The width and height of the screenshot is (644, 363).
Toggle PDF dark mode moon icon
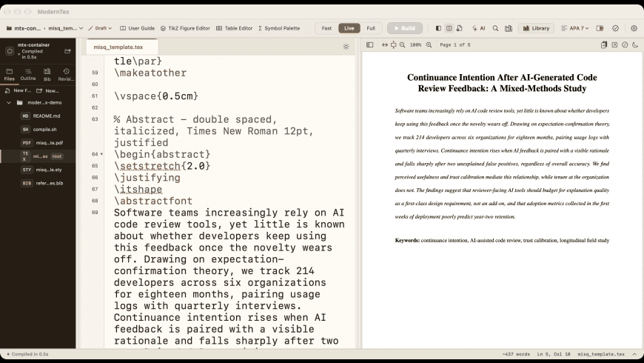(x=635, y=44)
